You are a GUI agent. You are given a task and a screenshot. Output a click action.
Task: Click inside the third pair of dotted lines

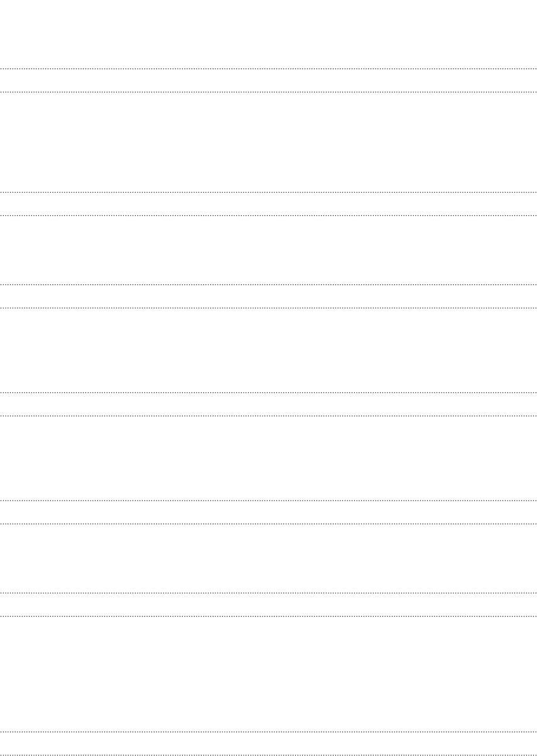point(268,296)
